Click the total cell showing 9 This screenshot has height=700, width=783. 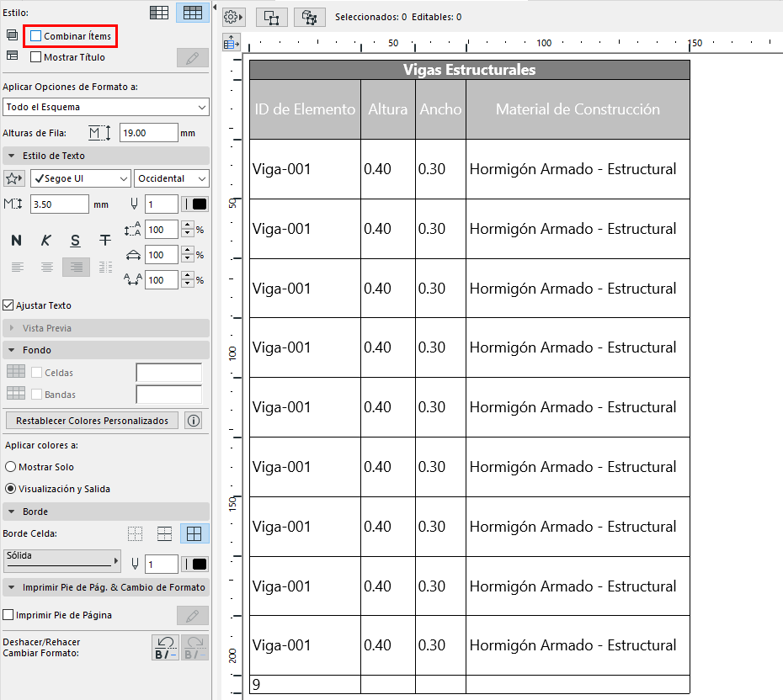click(305, 685)
